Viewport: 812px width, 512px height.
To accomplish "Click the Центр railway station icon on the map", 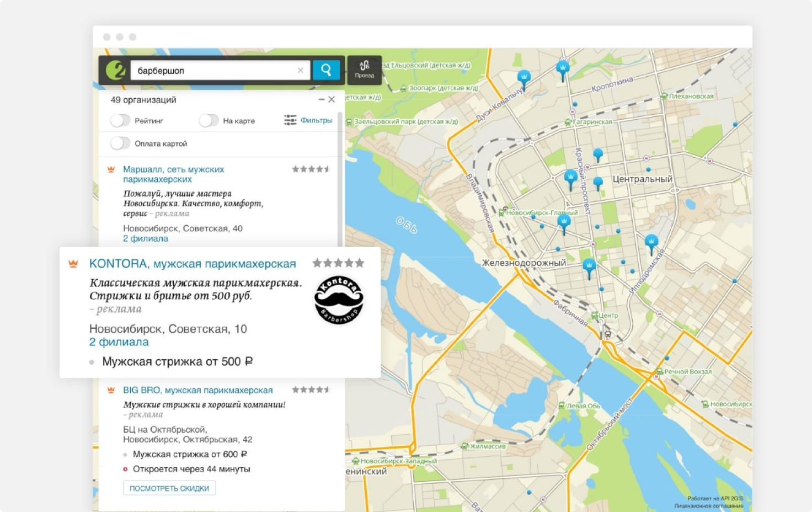I will point(595,316).
